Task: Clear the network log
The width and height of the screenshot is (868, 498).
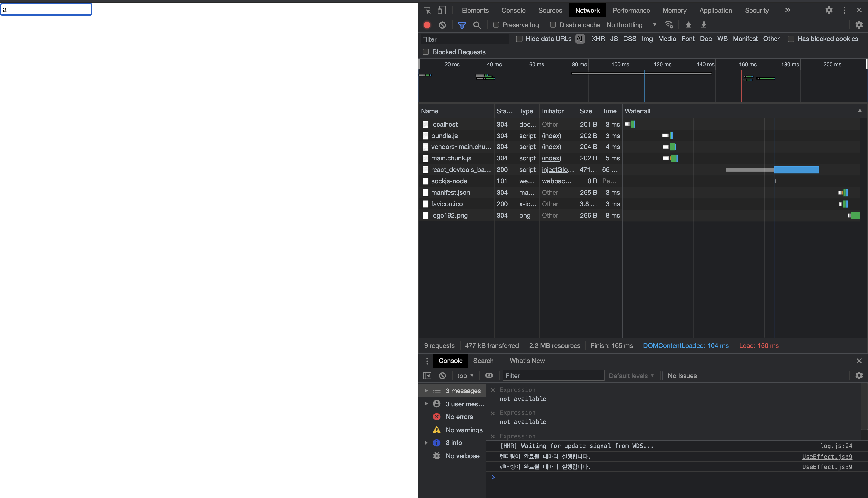Action: point(442,25)
